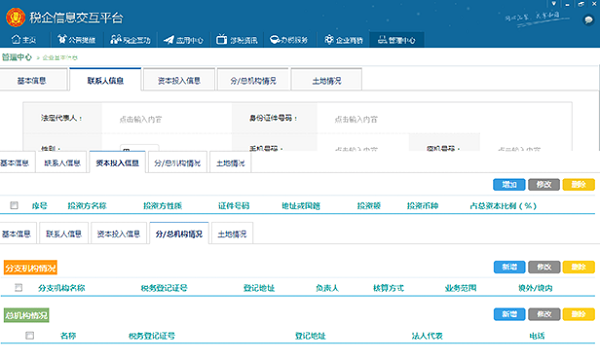Open 土地情况 tab in row above investor table
600x360 pixels.
(230, 163)
